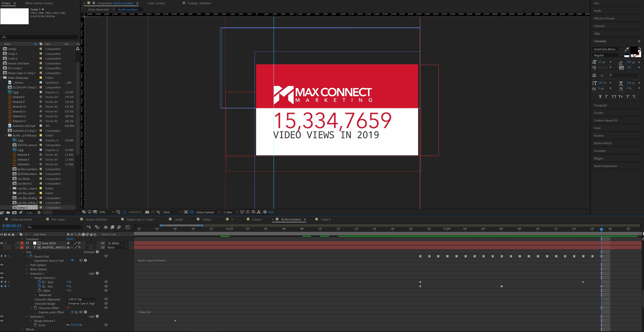Hide the Grey 2023 layer
644x332 pixels.
pos(2,243)
